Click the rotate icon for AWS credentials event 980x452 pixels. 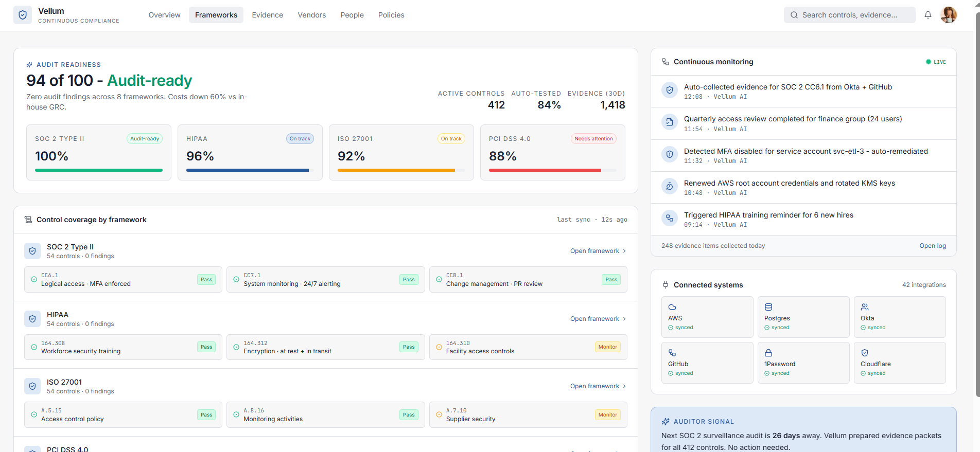(670, 186)
